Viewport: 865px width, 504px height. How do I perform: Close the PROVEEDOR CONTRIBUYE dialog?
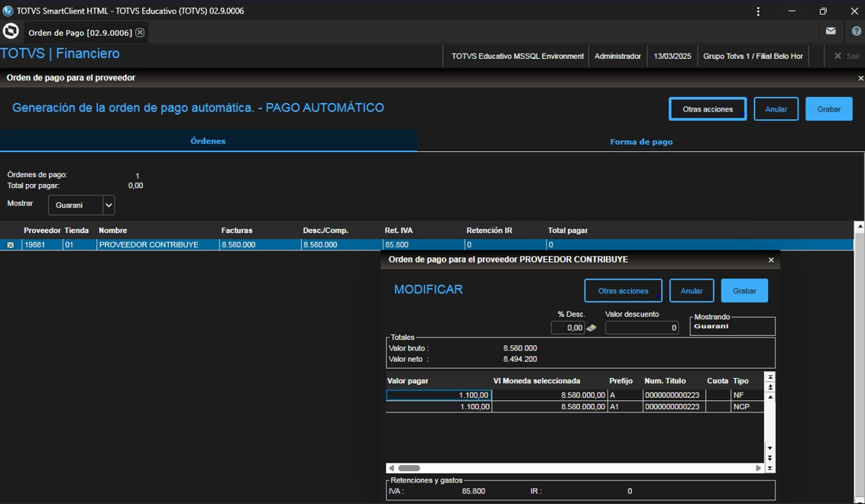[x=771, y=260]
